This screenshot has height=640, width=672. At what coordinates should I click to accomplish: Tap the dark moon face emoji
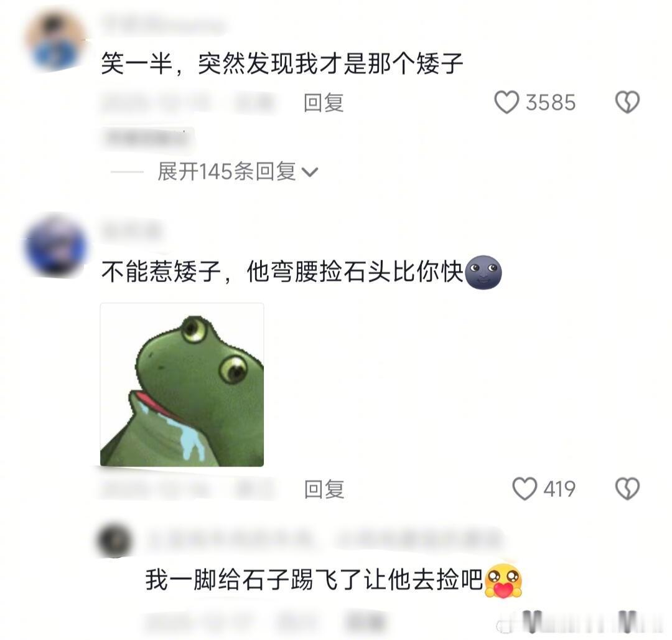tap(483, 272)
